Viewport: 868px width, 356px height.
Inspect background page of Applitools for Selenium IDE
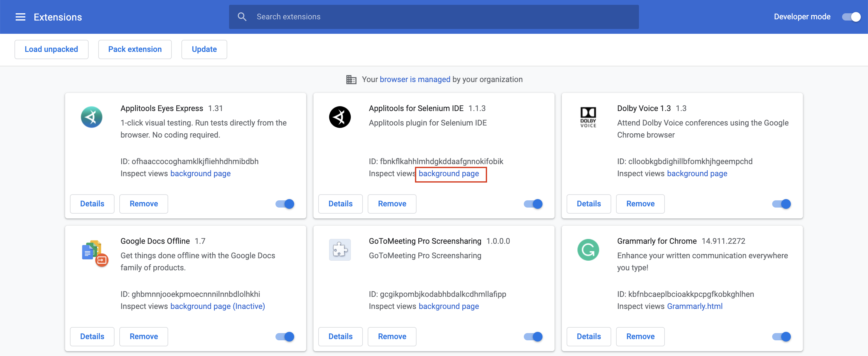tap(449, 174)
